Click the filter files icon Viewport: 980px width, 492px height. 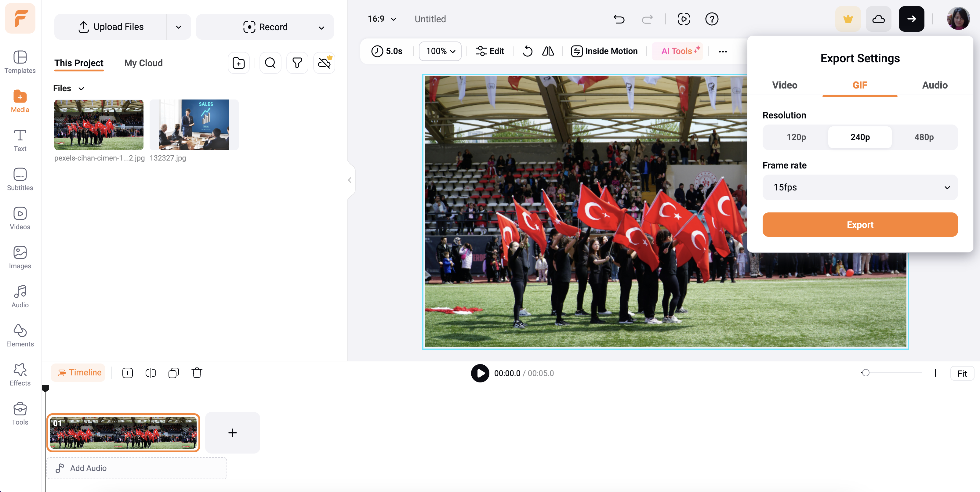click(297, 63)
